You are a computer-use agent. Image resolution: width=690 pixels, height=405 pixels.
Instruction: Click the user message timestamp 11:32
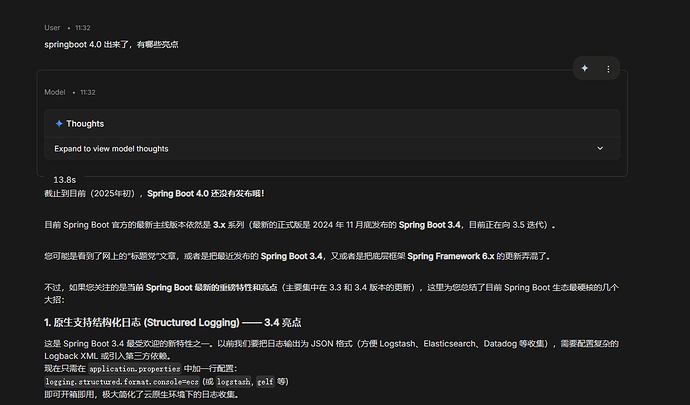(83, 28)
